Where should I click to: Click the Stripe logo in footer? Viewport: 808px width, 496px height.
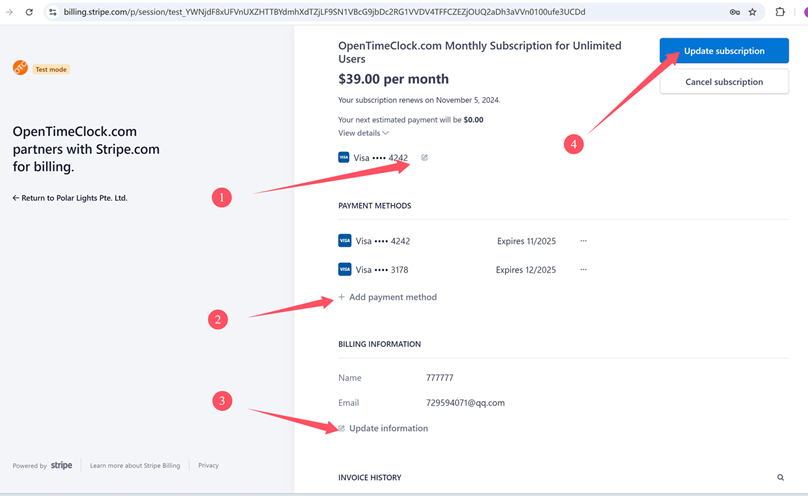click(x=61, y=465)
